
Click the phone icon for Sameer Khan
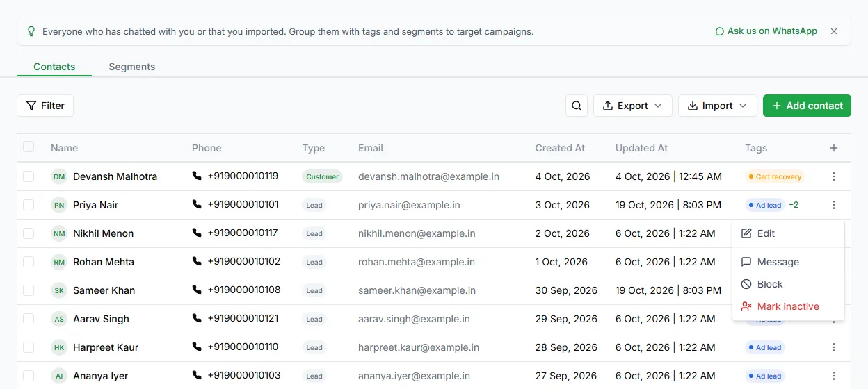(197, 290)
